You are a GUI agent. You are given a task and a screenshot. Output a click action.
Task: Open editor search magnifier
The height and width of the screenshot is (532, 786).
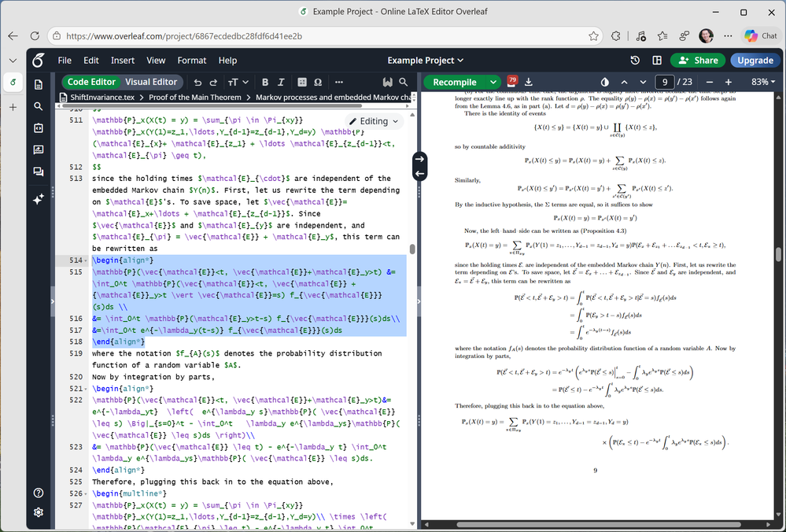pyautogui.click(x=404, y=82)
